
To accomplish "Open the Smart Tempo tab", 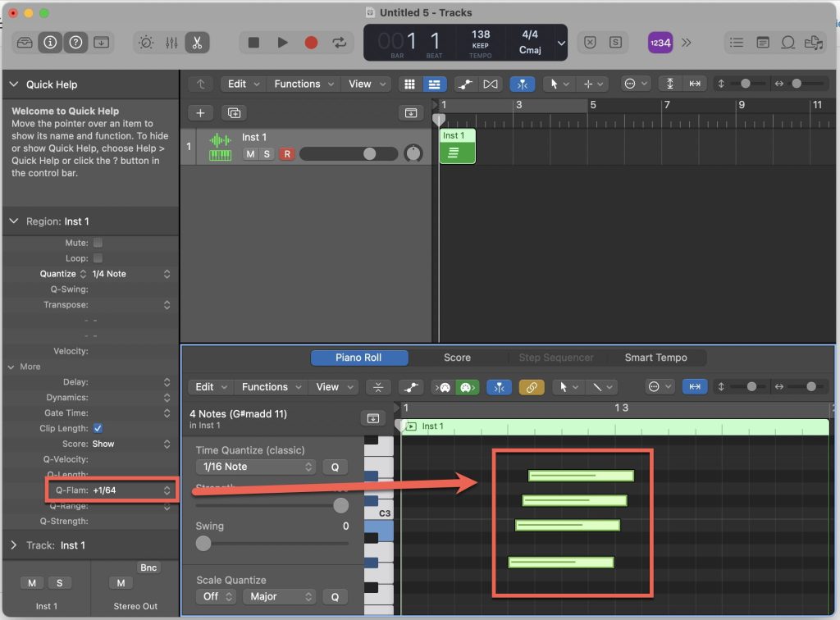I will [x=655, y=358].
